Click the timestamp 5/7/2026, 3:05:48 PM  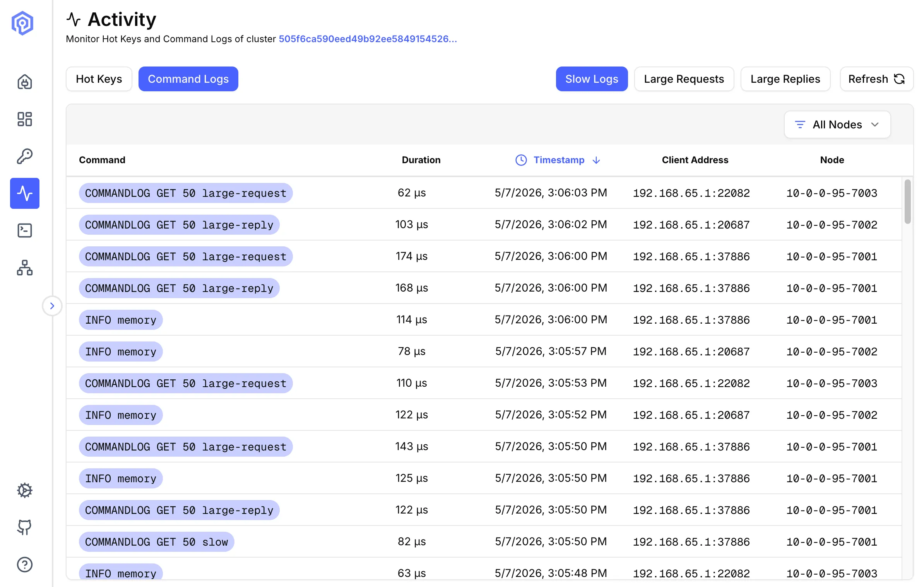coord(551,573)
